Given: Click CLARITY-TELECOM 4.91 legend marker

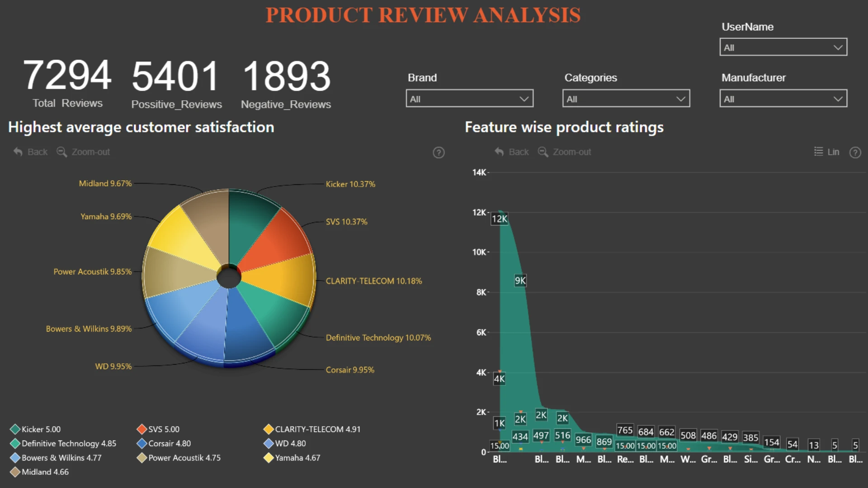Looking at the screenshot, I should coord(269,429).
